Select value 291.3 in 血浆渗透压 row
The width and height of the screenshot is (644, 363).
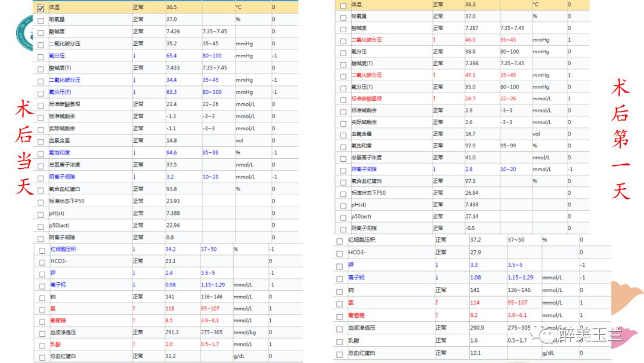(172, 332)
